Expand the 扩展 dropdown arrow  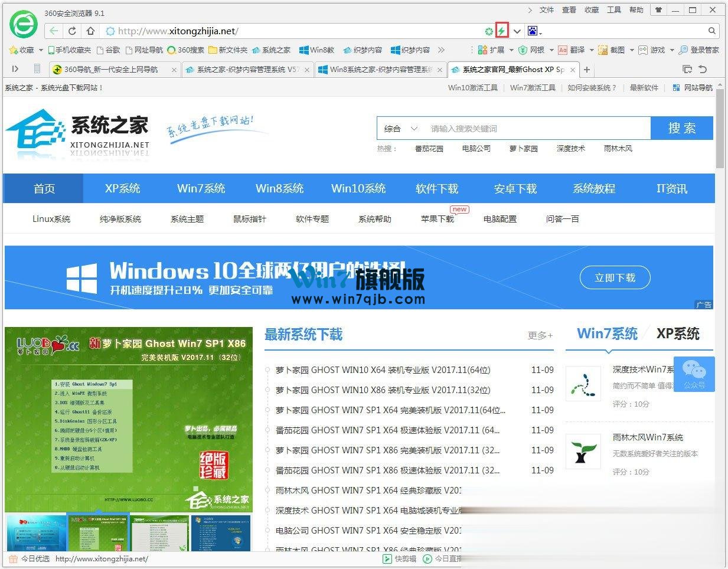point(511,50)
